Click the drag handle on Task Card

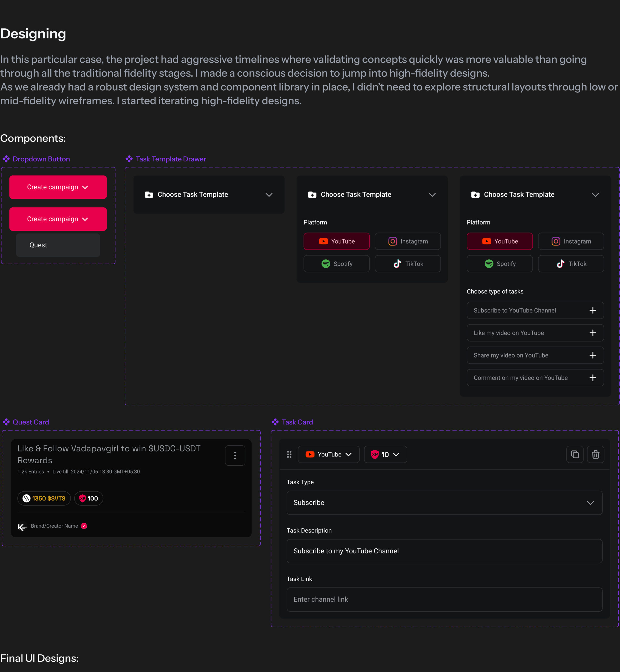pyautogui.click(x=289, y=454)
